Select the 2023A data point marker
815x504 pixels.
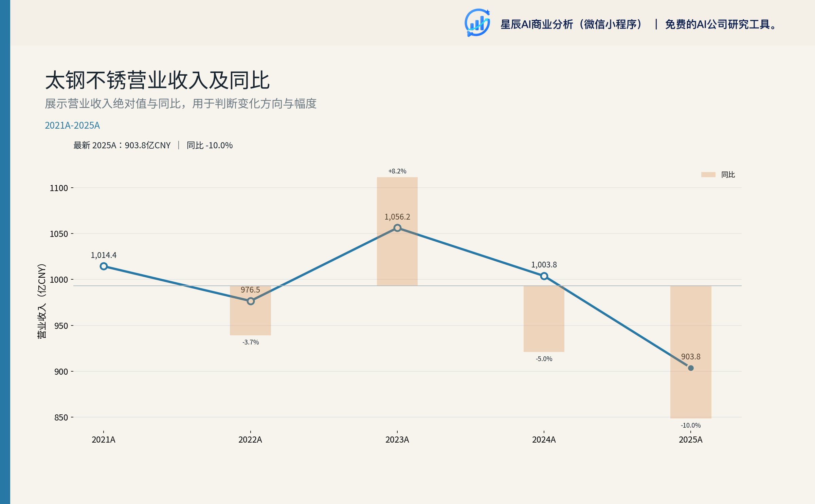coord(397,228)
